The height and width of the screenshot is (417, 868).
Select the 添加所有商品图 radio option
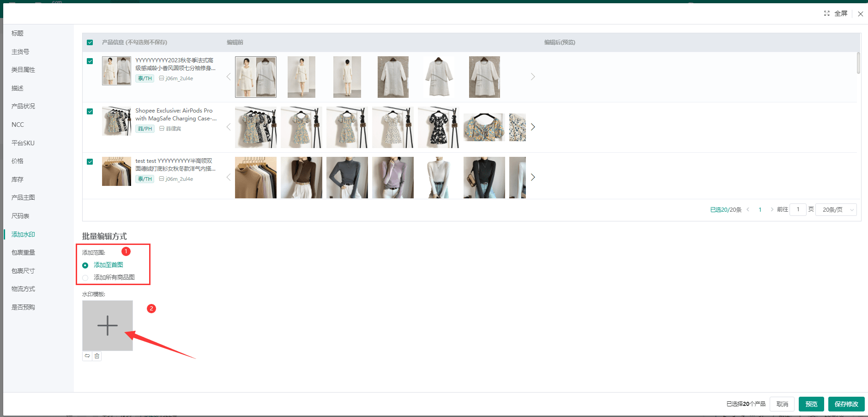[x=85, y=278]
